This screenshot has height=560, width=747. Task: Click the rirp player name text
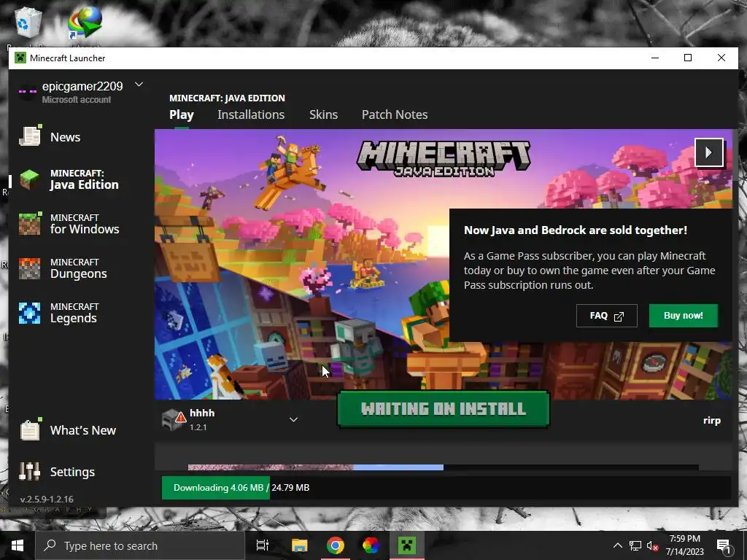(712, 421)
